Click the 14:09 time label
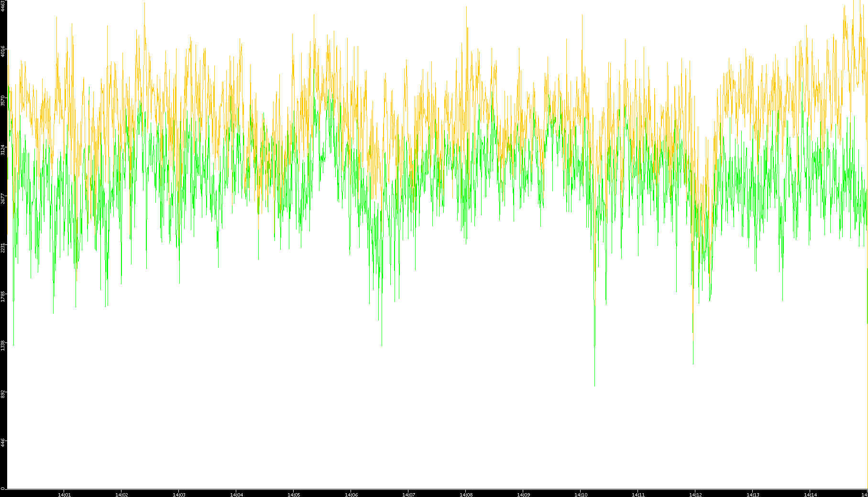The image size is (868, 497). (523, 495)
